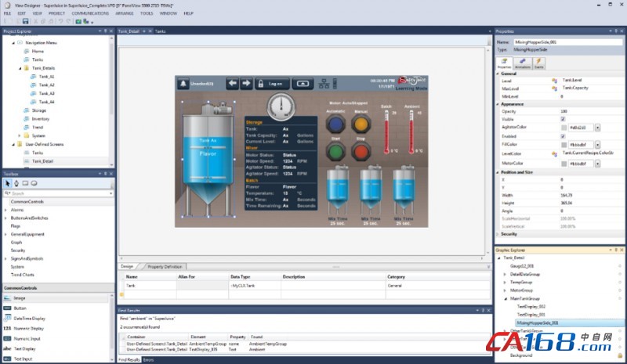627x364 pixels.
Task: Select the pen drawing tool in the Toolbox
Action: pyautogui.click(x=16, y=183)
